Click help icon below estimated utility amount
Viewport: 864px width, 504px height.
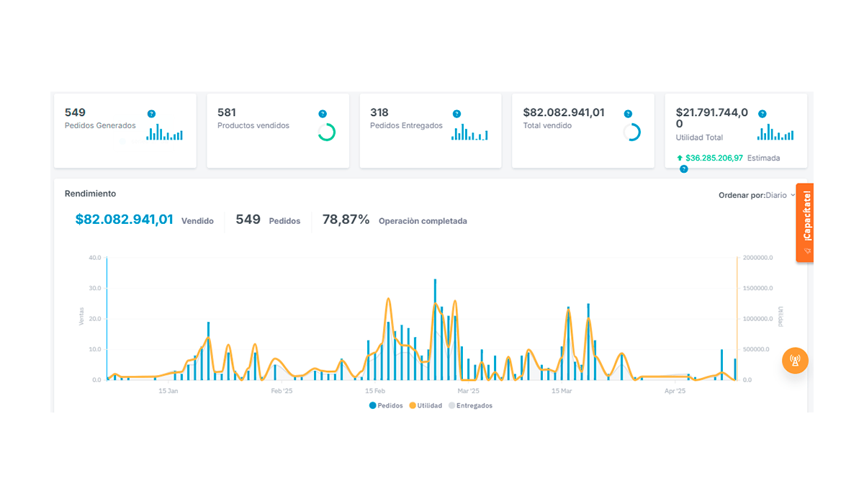click(x=684, y=169)
